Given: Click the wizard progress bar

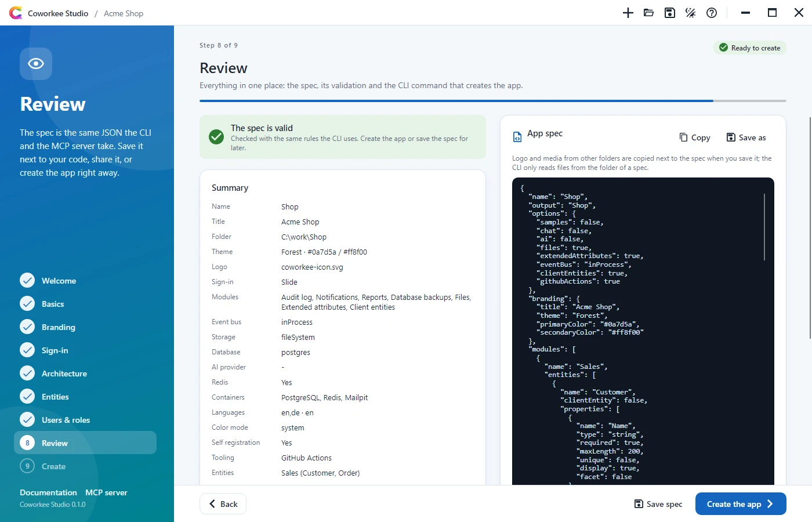Looking at the screenshot, I should [493, 101].
